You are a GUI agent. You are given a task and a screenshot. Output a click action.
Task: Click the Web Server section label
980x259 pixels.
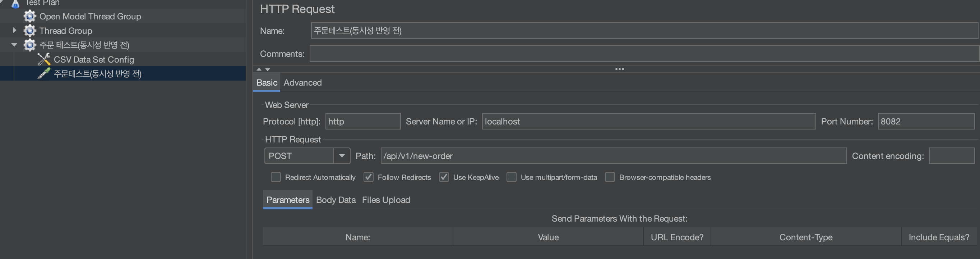[286, 105]
